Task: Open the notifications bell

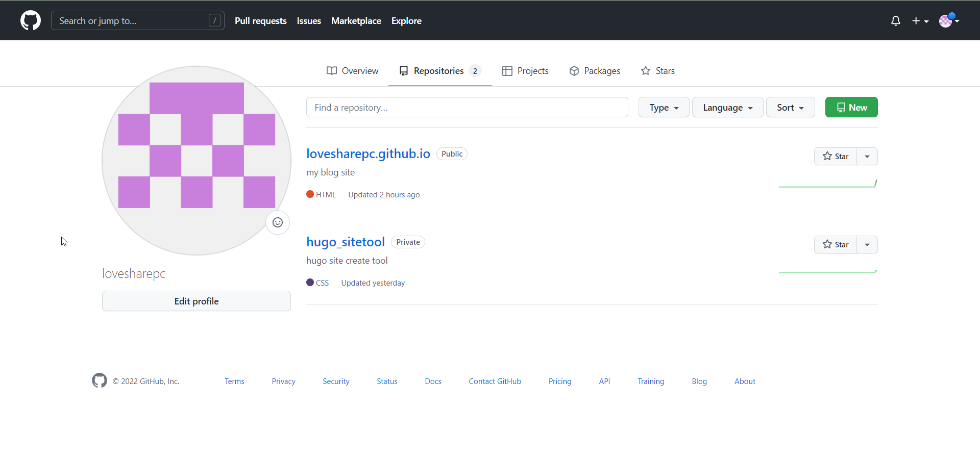Action: (895, 21)
